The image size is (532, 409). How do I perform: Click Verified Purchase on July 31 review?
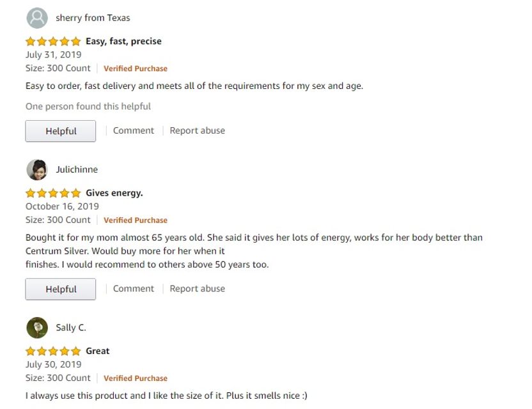click(136, 68)
